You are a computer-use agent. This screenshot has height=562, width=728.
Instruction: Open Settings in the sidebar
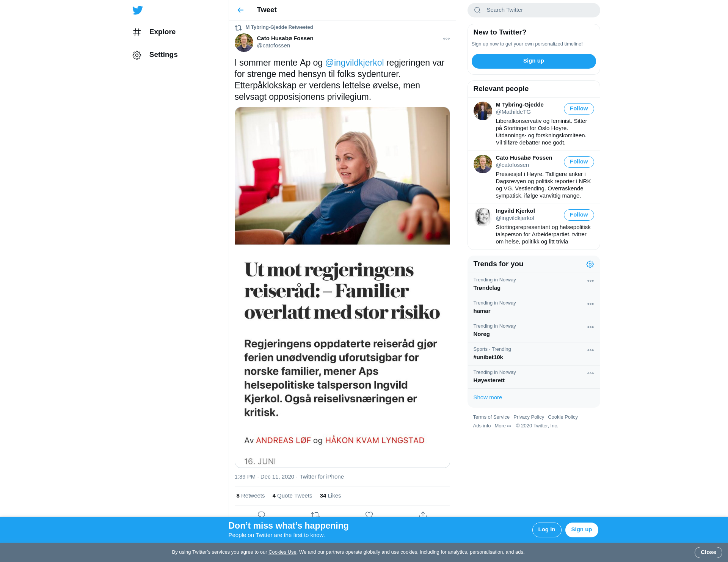pos(155,55)
